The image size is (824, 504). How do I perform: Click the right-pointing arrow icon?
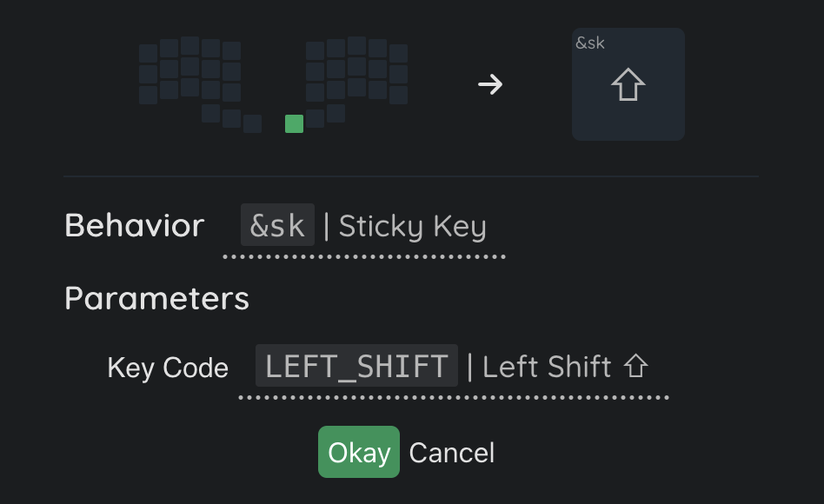point(490,84)
